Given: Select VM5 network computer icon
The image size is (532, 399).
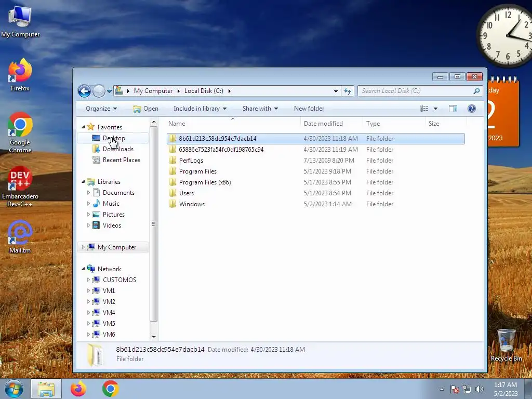Looking at the screenshot, I should point(96,323).
